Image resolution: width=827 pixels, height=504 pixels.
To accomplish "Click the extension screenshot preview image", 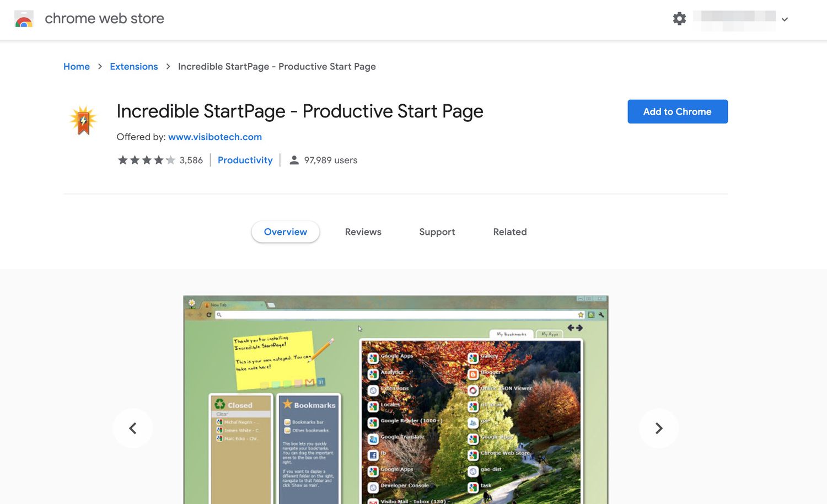I will tap(396, 400).
